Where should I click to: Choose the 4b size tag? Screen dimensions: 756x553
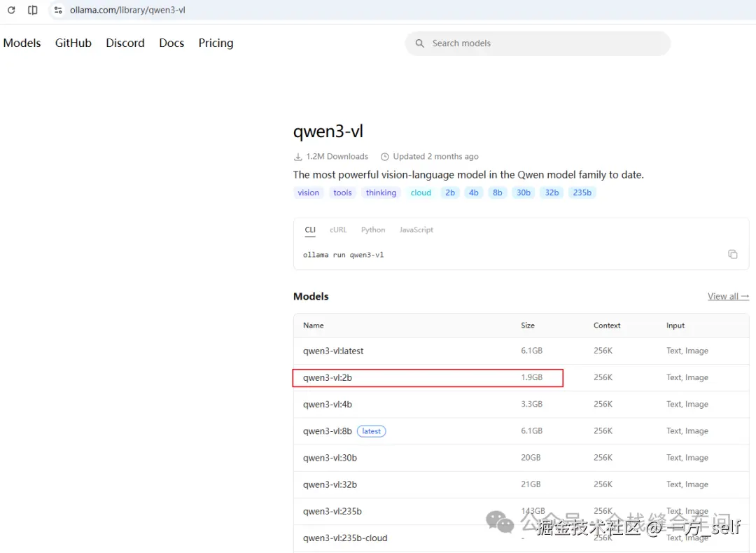[474, 192]
